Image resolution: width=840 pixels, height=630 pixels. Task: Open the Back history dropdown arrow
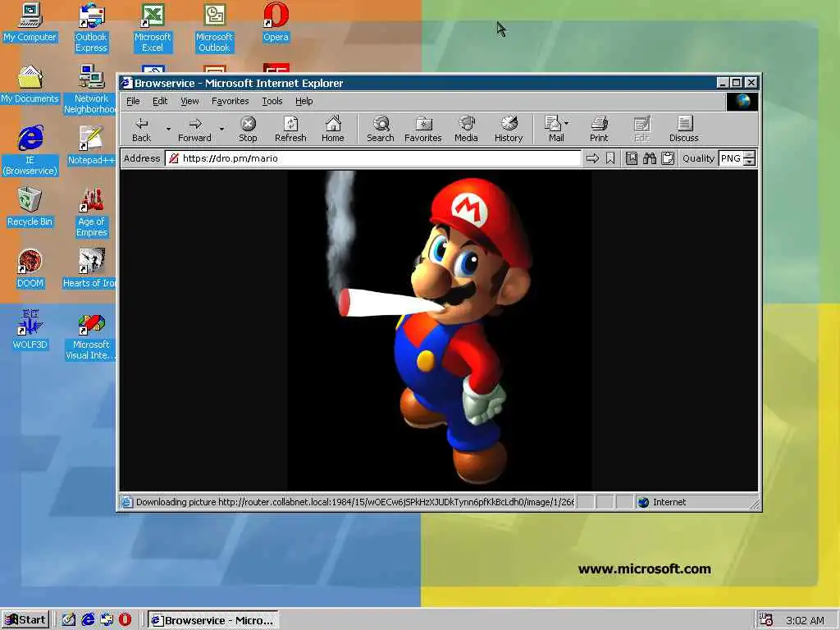(x=168, y=129)
